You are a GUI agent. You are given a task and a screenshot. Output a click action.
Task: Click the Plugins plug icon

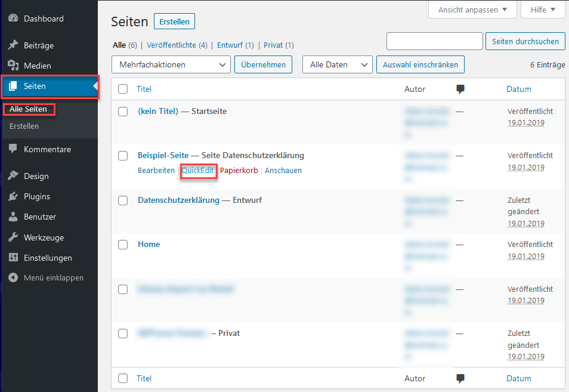[13, 196]
